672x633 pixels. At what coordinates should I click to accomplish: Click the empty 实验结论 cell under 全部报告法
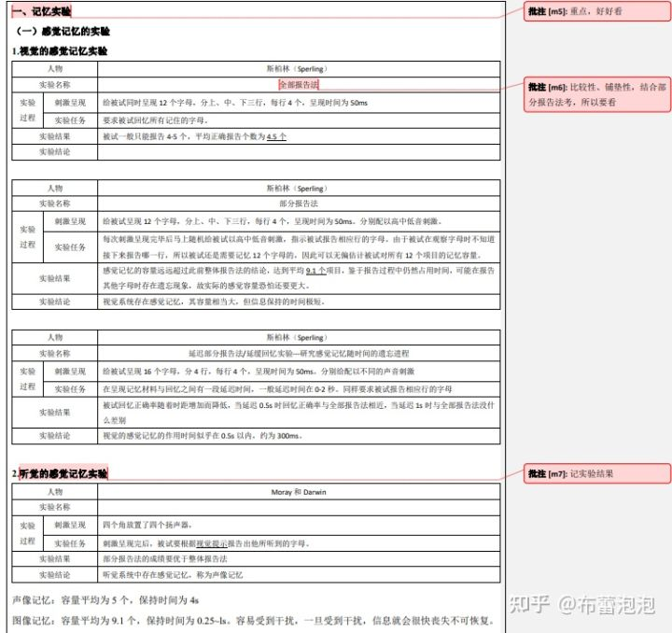(299, 152)
